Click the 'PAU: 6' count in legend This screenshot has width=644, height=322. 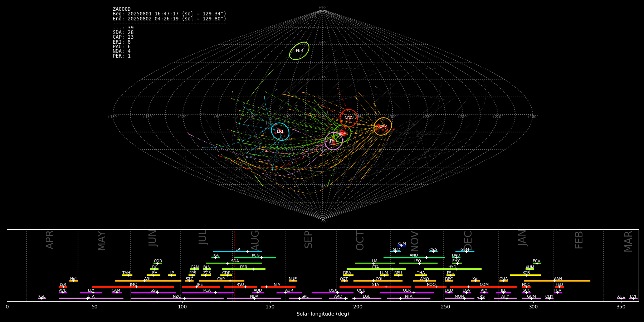click(122, 47)
